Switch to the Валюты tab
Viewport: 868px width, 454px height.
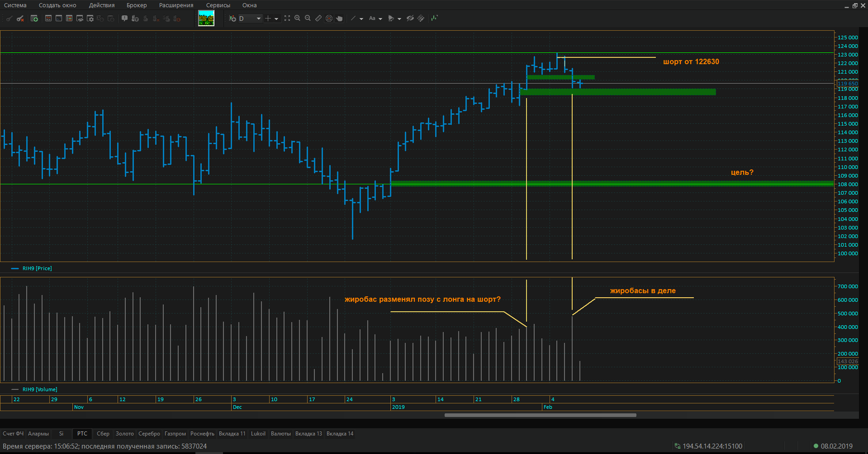280,433
